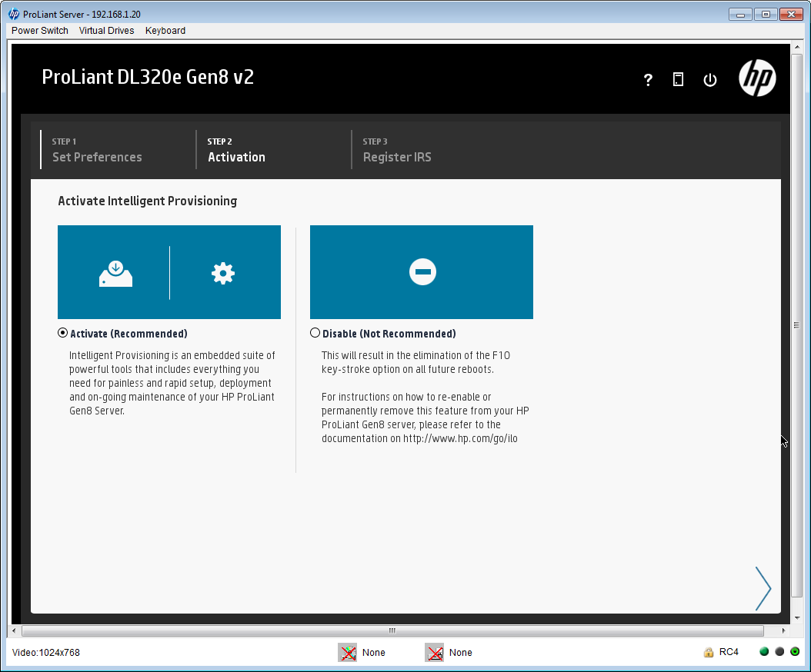Click the http://www.hp.com/go/ilo text
The width and height of the screenshot is (811, 672).
coord(460,438)
